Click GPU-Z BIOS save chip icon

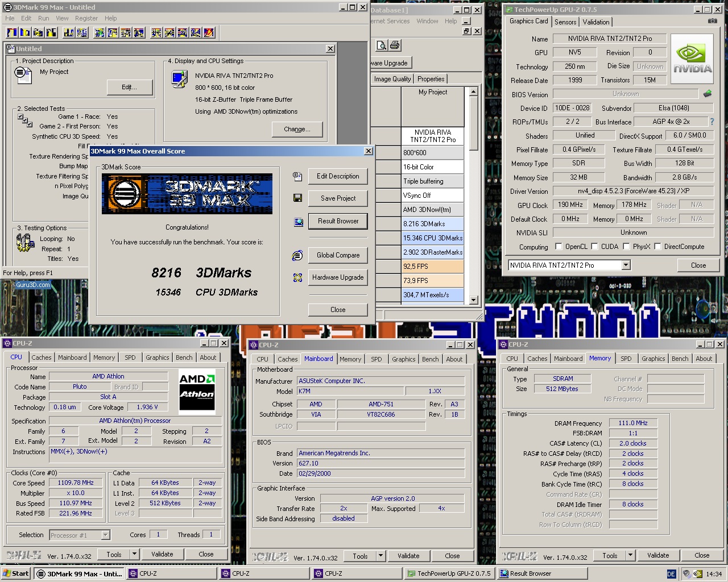(x=708, y=94)
